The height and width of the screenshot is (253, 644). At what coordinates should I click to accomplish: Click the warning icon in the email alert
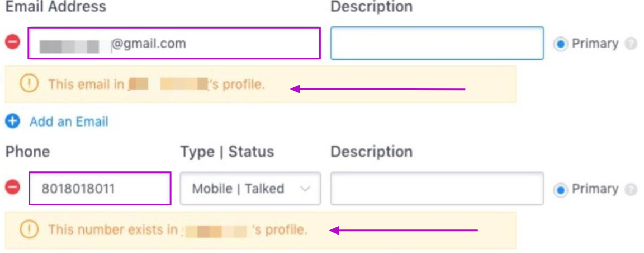[29, 84]
